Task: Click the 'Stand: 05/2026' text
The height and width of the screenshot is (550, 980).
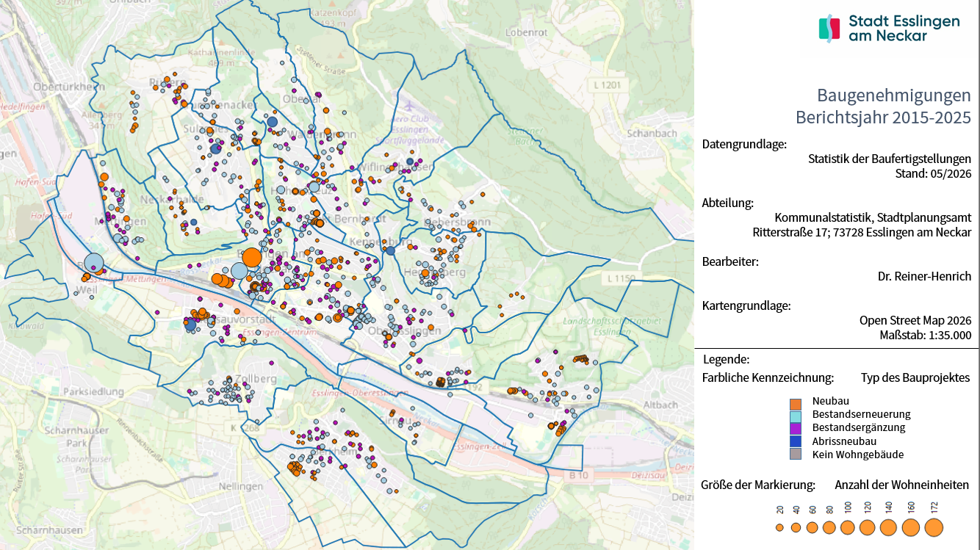Action: [933, 174]
